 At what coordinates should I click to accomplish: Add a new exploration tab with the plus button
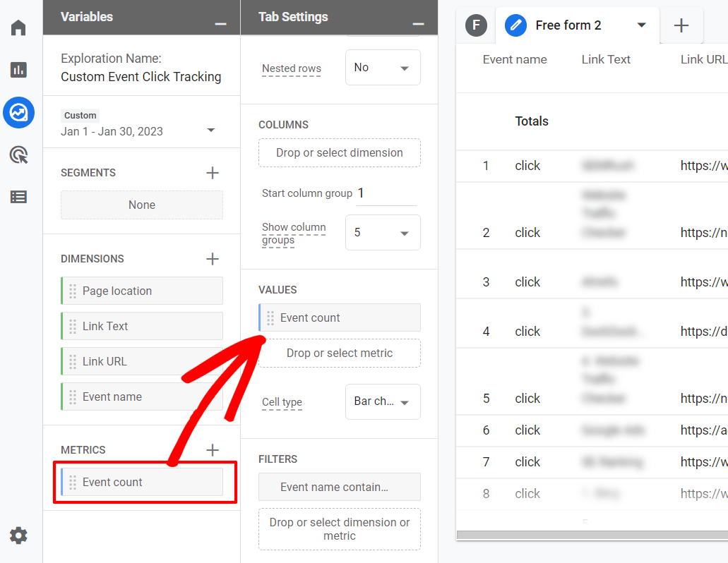click(x=681, y=25)
